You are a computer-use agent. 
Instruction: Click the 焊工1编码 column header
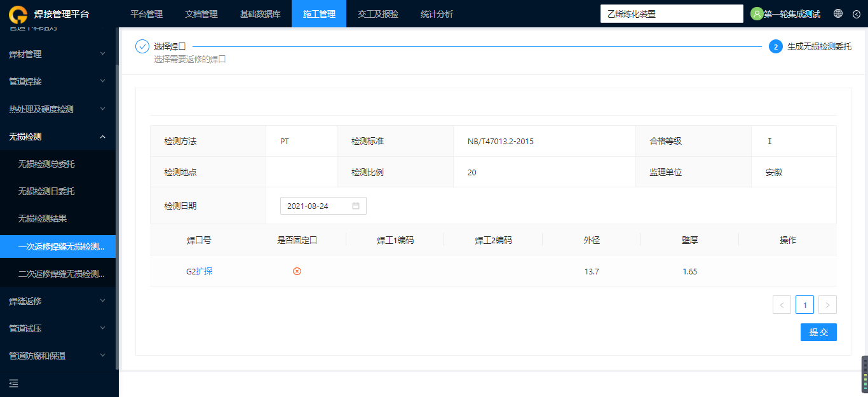pyautogui.click(x=395, y=240)
